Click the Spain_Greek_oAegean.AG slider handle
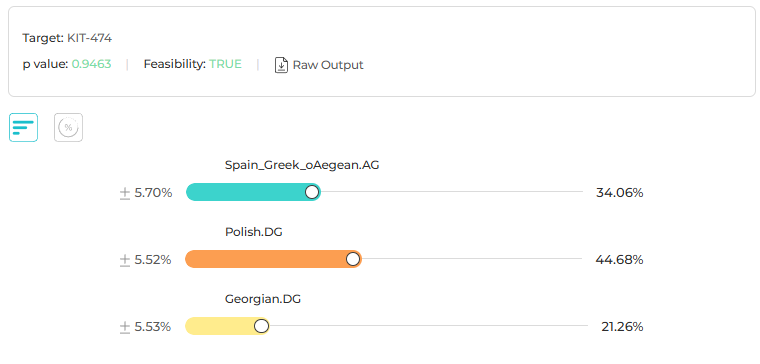760x364 pixels. pos(312,192)
